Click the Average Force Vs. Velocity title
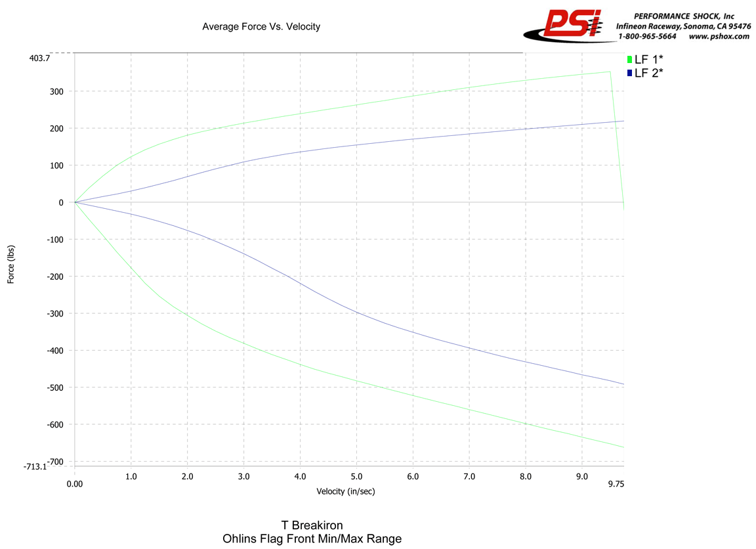 [x=261, y=27]
